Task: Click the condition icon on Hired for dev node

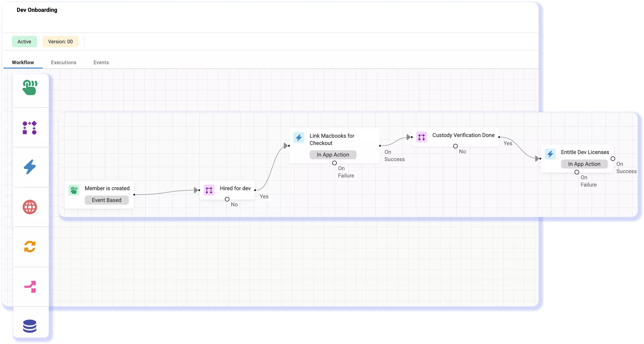Action: click(x=209, y=190)
